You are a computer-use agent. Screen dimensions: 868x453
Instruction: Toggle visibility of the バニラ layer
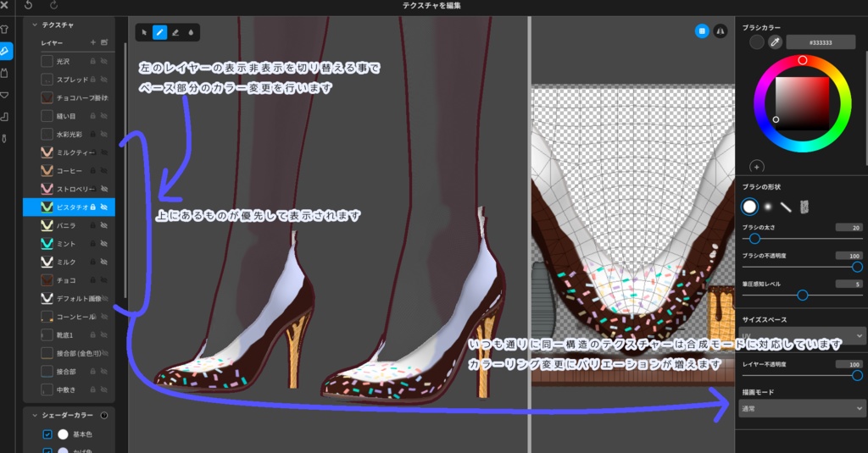(104, 225)
